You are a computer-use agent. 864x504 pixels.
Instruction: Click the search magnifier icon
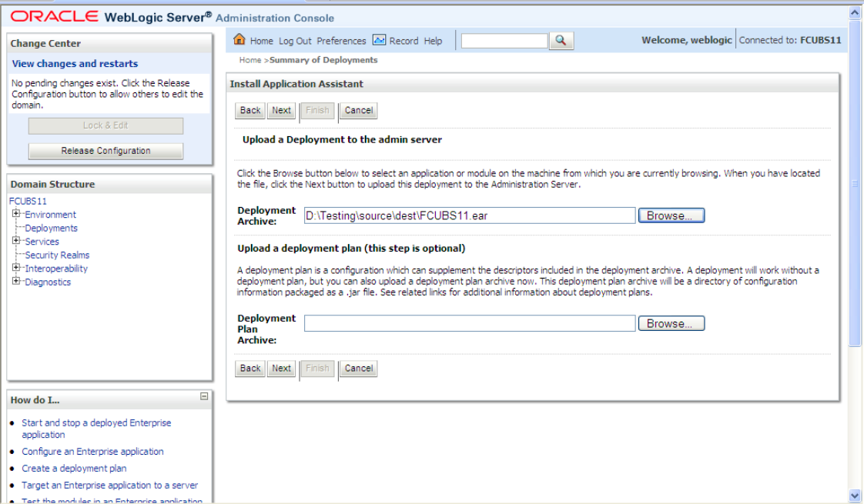561,41
